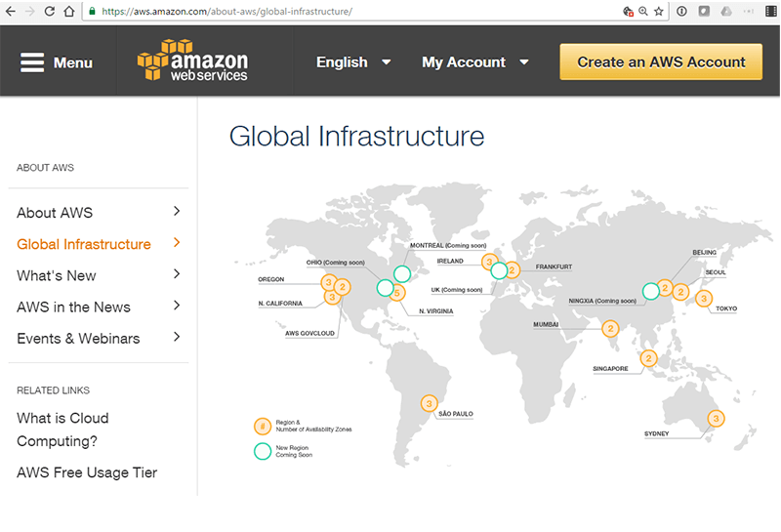This screenshot has width=781, height=532.
Task: Click the Sydney region marker
Action: [716, 419]
